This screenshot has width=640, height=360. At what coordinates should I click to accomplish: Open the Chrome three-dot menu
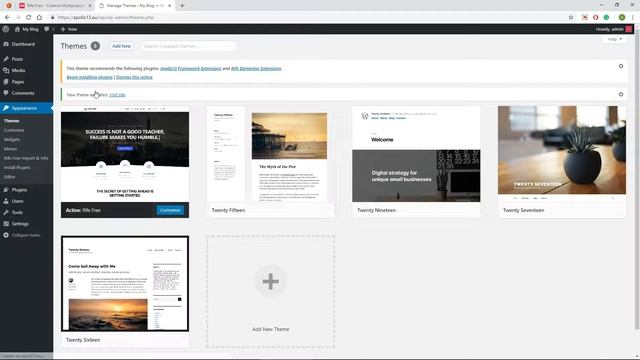click(x=633, y=18)
